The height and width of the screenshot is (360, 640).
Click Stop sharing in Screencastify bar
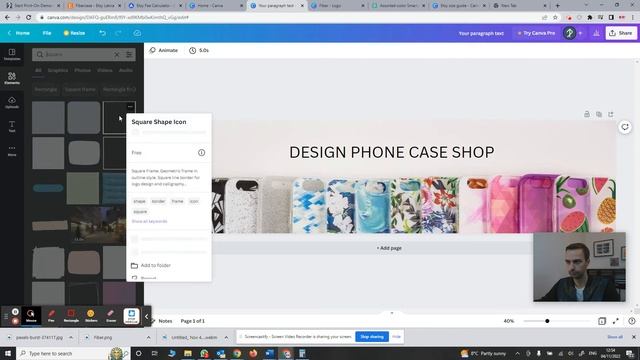click(x=372, y=337)
